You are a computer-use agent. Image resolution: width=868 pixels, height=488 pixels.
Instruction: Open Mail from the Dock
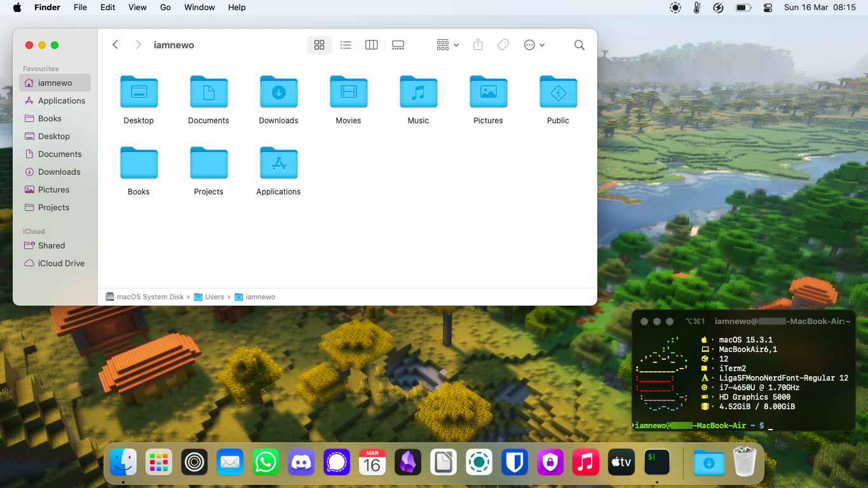click(x=230, y=463)
